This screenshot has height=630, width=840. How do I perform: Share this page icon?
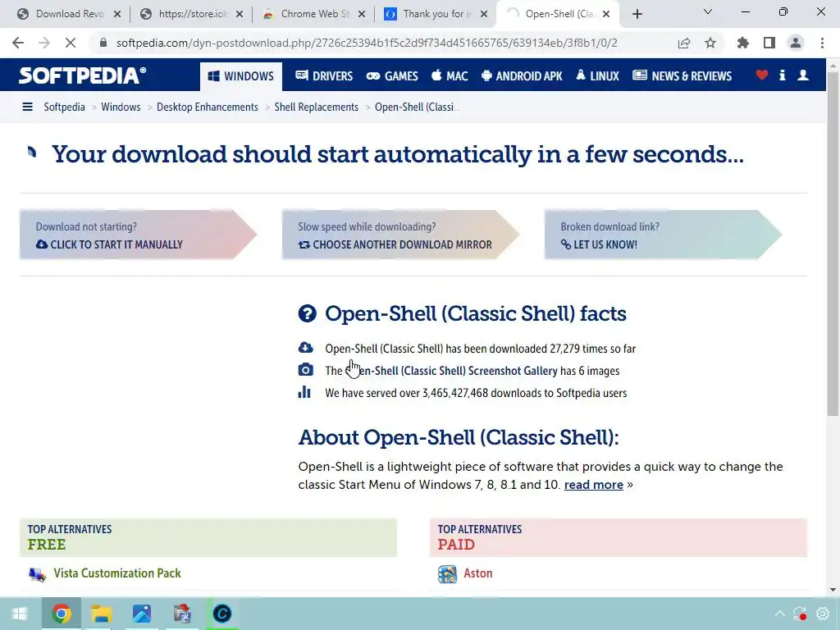(x=684, y=43)
